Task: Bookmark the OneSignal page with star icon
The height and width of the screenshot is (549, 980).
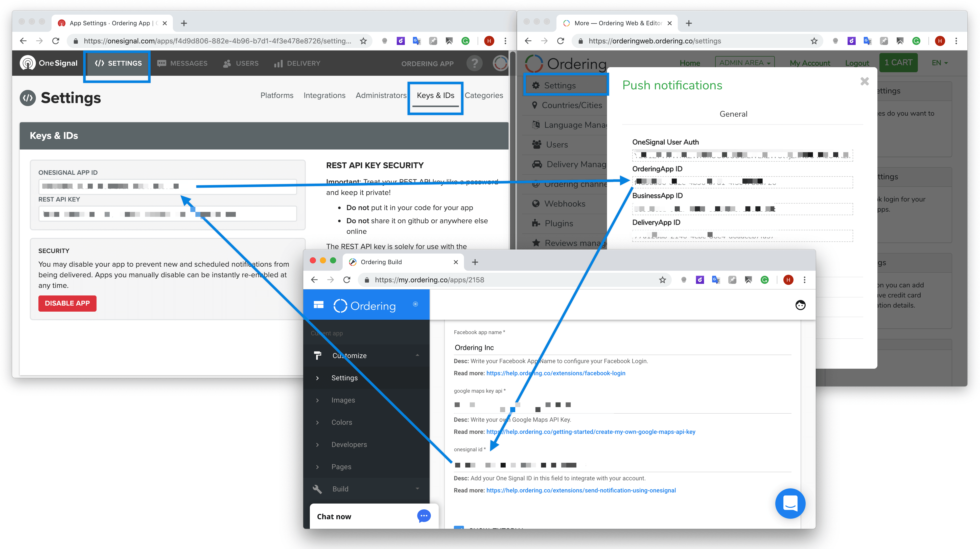Action: pyautogui.click(x=363, y=41)
